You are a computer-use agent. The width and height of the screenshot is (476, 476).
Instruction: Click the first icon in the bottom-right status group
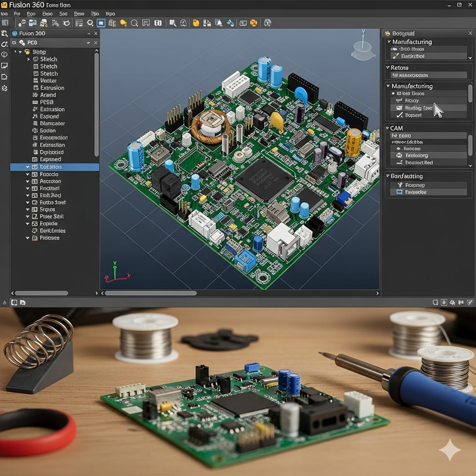435,302
